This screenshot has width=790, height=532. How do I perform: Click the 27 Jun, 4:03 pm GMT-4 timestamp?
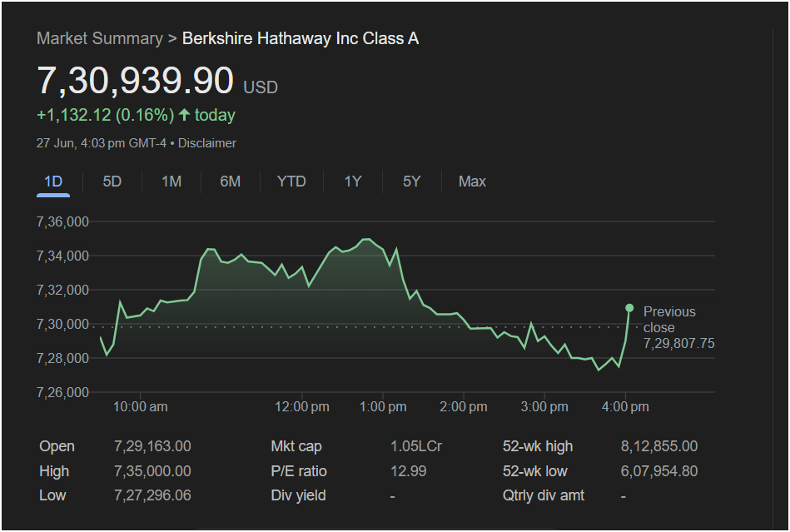[102, 143]
